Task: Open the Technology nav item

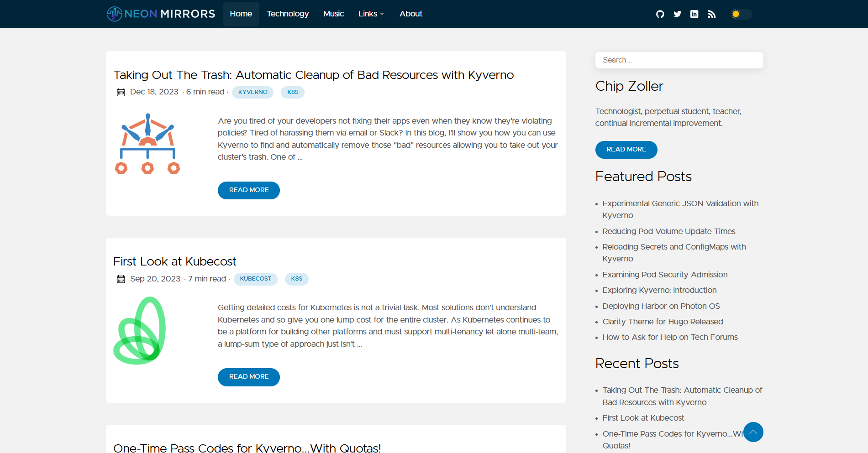Action: [x=288, y=14]
